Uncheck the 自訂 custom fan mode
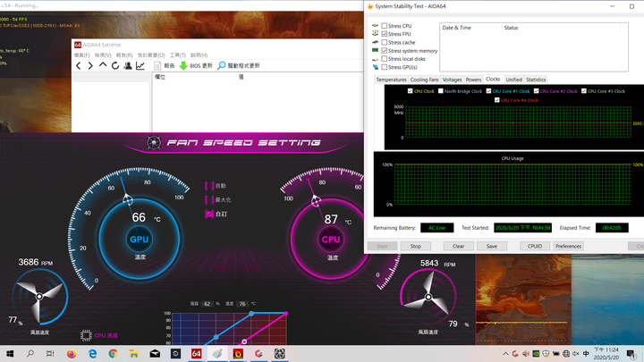 (x=209, y=214)
